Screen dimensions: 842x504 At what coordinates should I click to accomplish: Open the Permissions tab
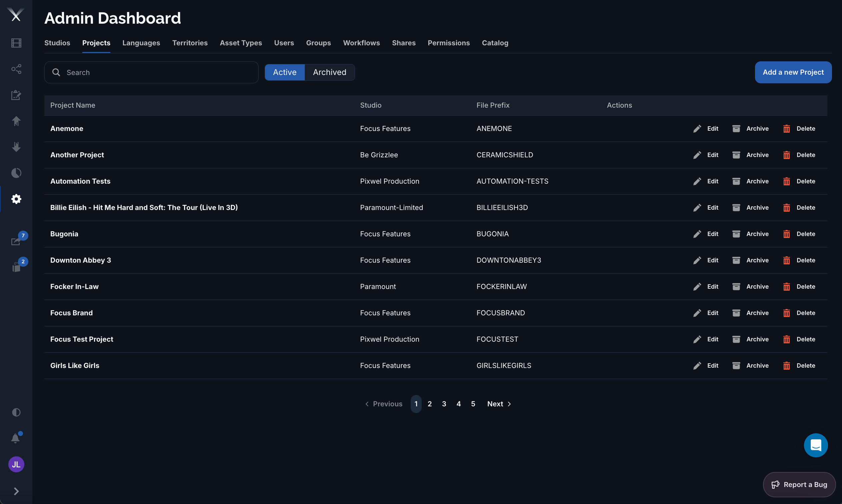449,43
